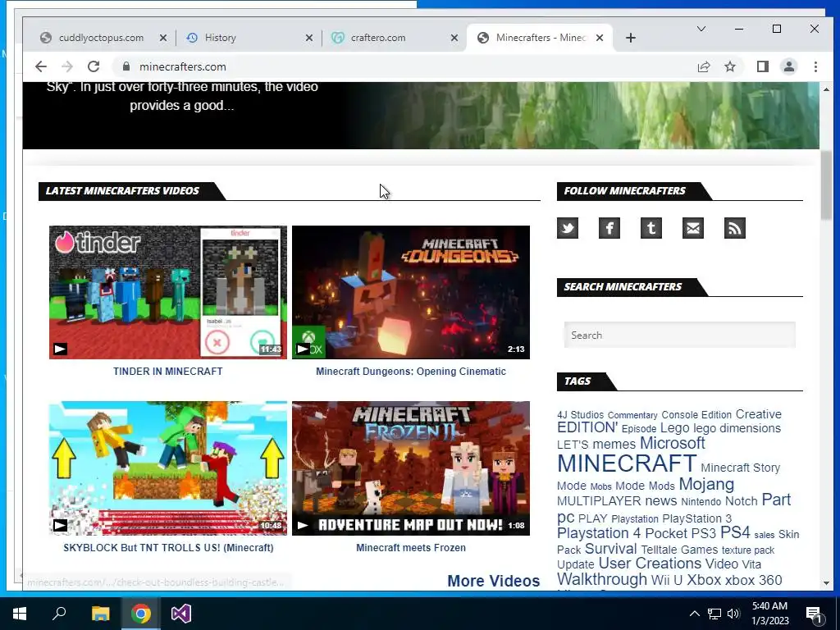Open the volume speaker tray icon
Viewport: 840px width, 630px height.
(x=734, y=614)
